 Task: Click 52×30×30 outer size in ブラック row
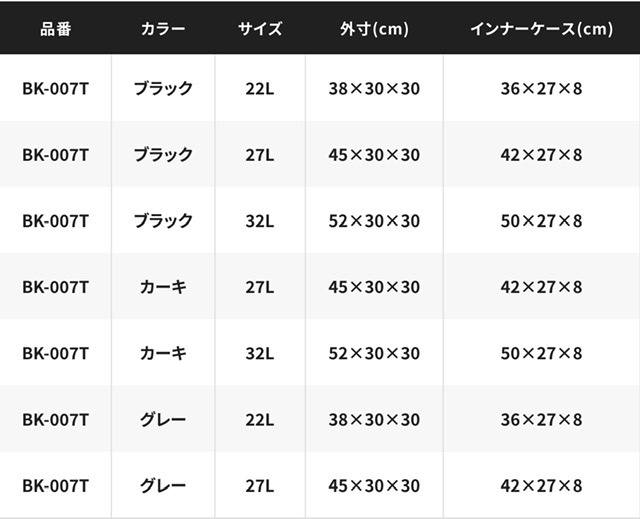tap(374, 220)
